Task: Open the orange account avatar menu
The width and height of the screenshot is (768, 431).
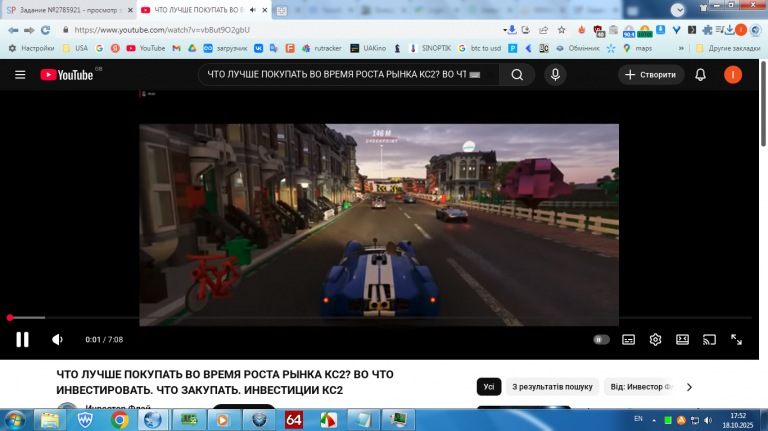Action: pos(733,75)
